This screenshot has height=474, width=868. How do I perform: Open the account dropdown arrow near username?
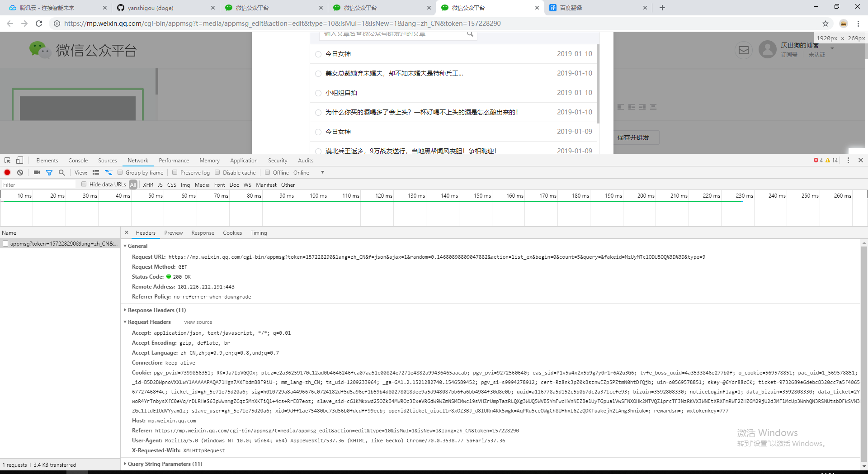832,48
